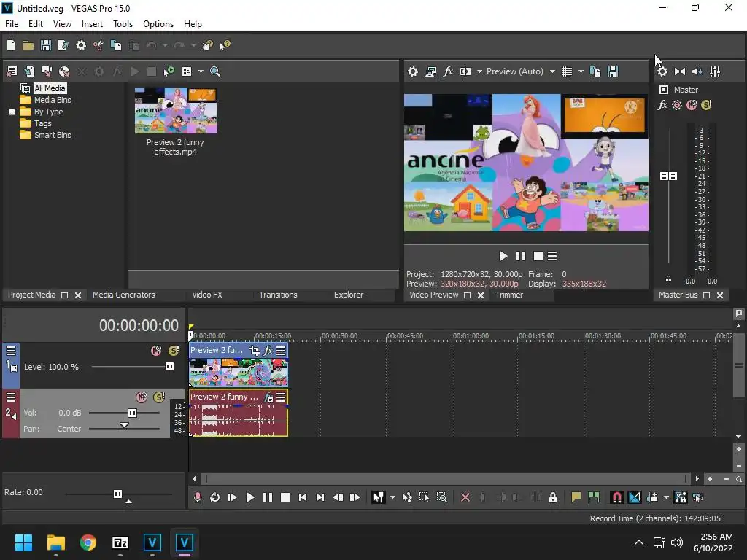Click Master Bus automation settings icon
The image size is (747, 560).
[677, 105]
